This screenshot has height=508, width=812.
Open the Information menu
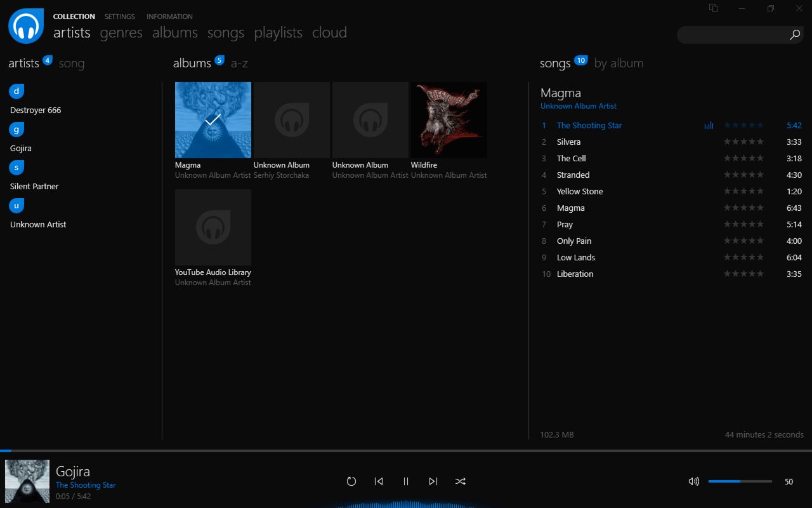[x=169, y=17]
